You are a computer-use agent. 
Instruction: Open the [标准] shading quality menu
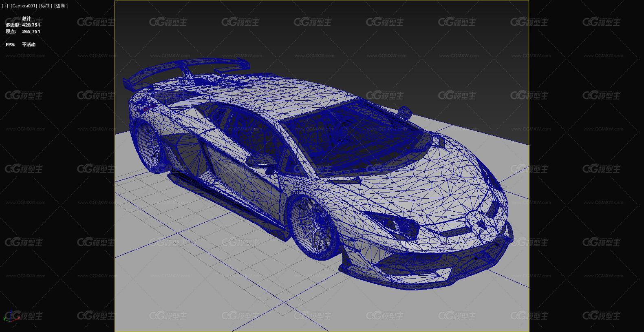pyautogui.click(x=46, y=6)
